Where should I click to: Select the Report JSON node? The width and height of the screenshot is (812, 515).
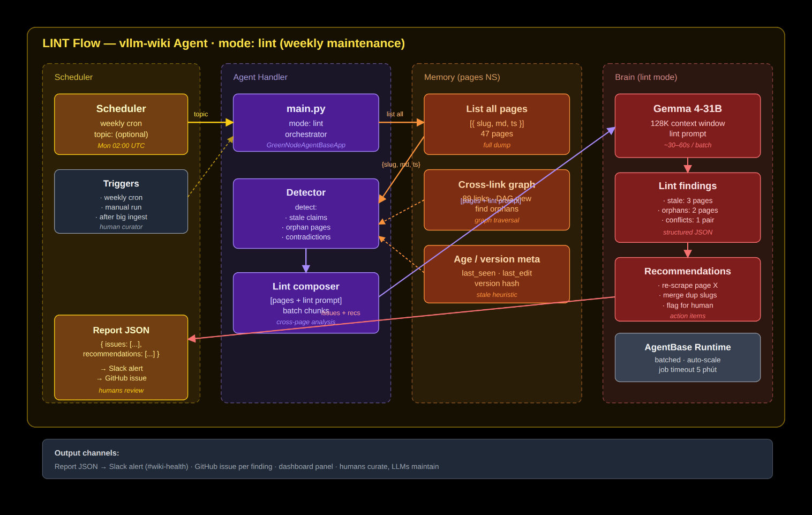pyautogui.click(x=121, y=357)
